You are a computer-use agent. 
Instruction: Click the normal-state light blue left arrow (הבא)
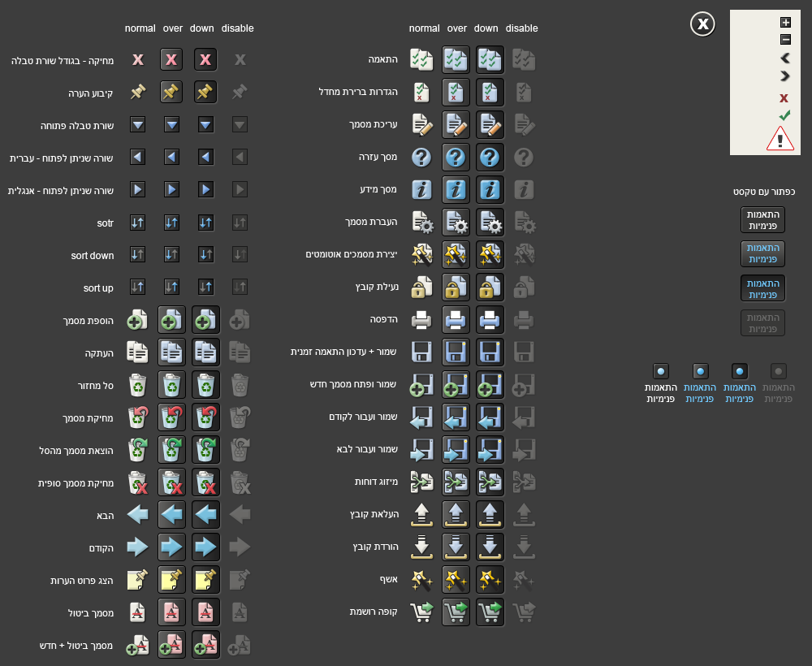pyautogui.click(x=138, y=515)
